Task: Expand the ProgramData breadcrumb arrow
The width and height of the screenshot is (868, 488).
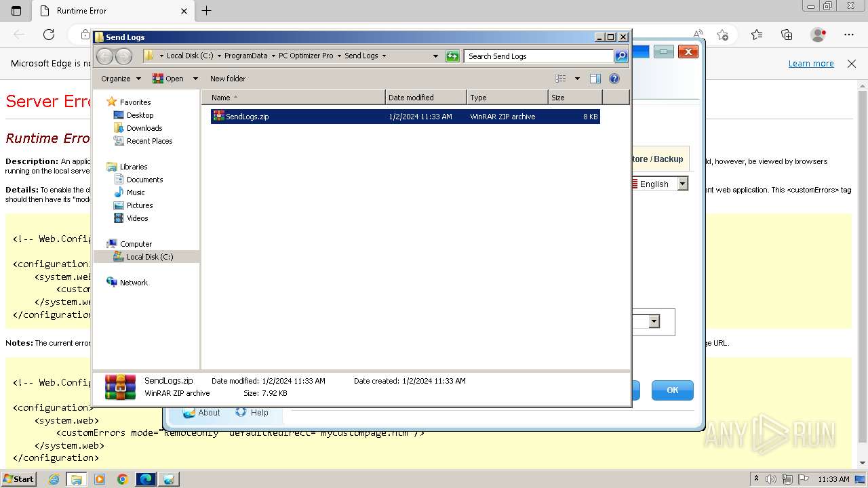Action: click(x=273, y=56)
